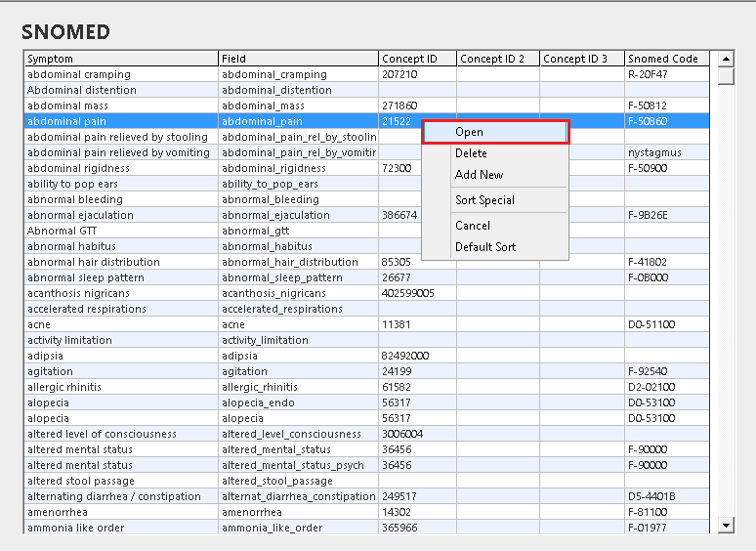Select ammonia like order symptom
Viewport: 756px width, 551px height.
click(121, 528)
